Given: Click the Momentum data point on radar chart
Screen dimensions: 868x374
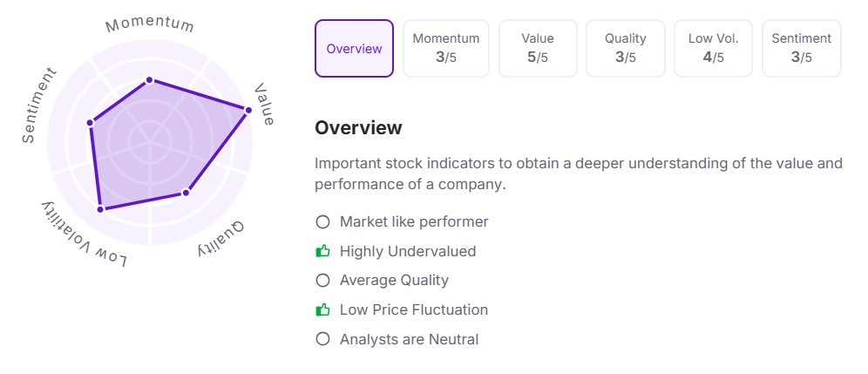Looking at the screenshot, I should (150, 80).
